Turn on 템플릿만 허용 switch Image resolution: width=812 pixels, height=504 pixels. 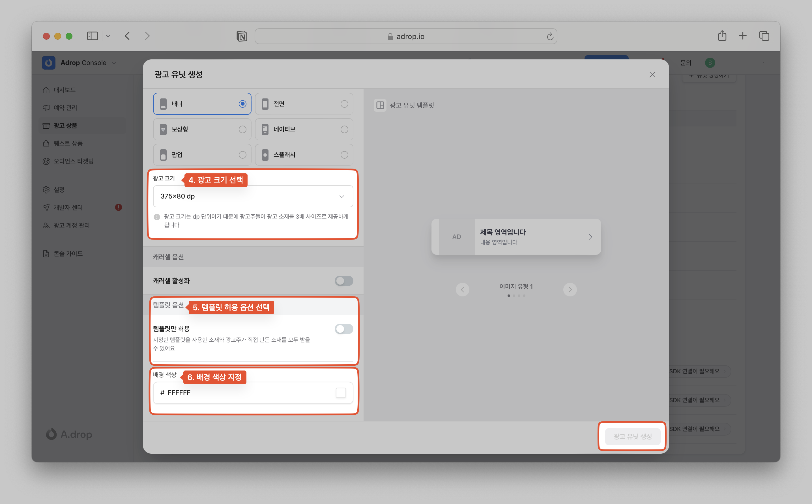[x=344, y=329]
